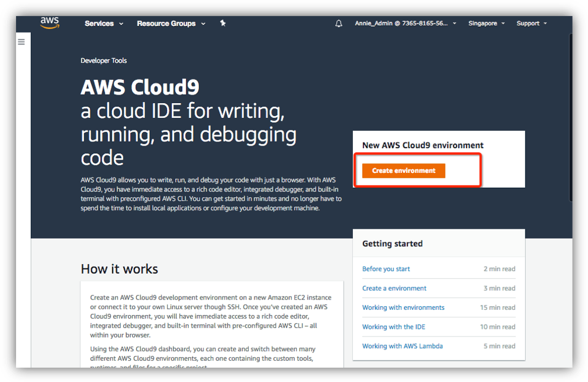Open the 'Working with the IDE' link
Image resolution: width=588 pixels, height=382 pixels.
tap(393, 327)
